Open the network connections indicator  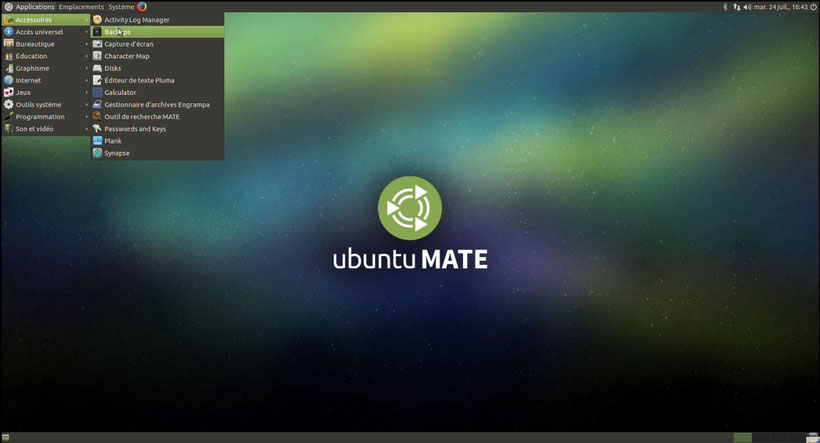coord(736,7)
